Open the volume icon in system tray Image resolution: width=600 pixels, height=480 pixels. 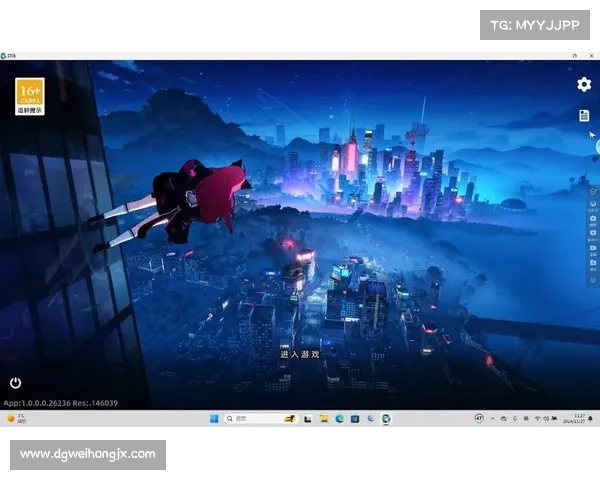pos(548,419)
